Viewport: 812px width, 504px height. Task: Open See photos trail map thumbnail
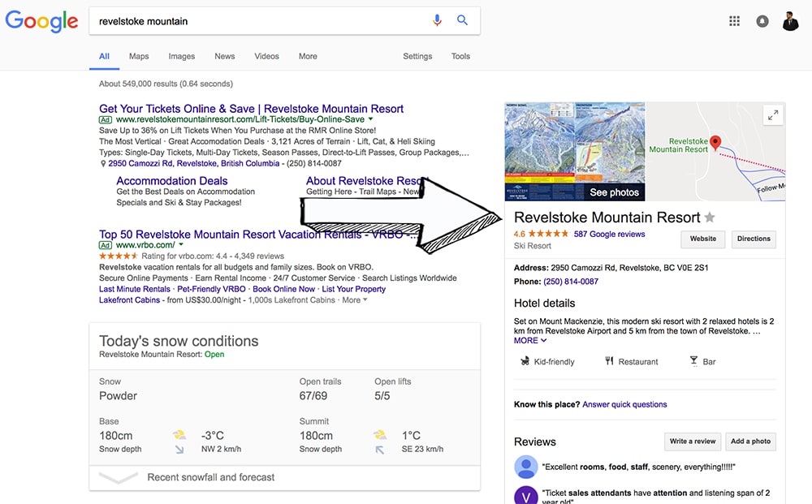pyautogui.click(x=575, y=151)
